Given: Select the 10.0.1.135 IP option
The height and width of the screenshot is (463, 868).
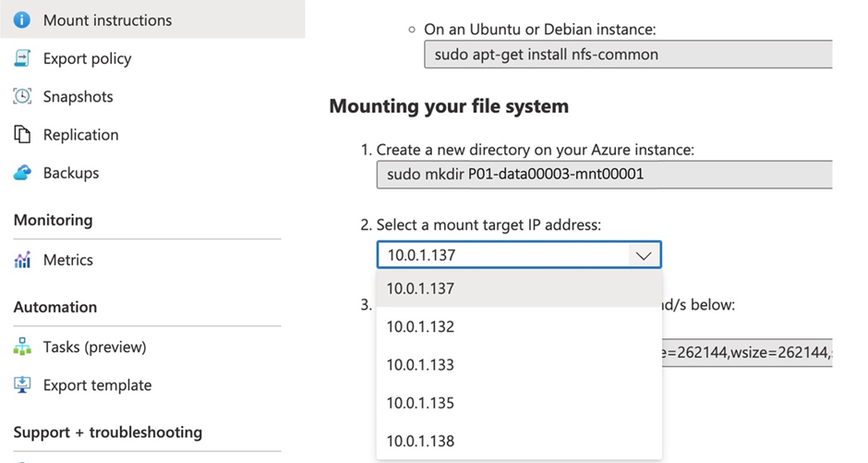Looking at the screenshot, I should coord(421,403).
